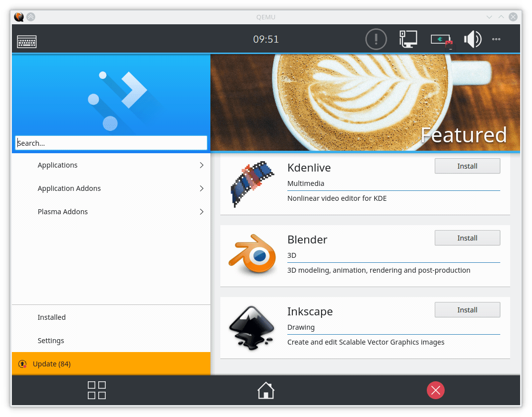Click the keep-above arrow in the title bar
This screenshot has height=417, width=532.
click(x=31, y=17)
